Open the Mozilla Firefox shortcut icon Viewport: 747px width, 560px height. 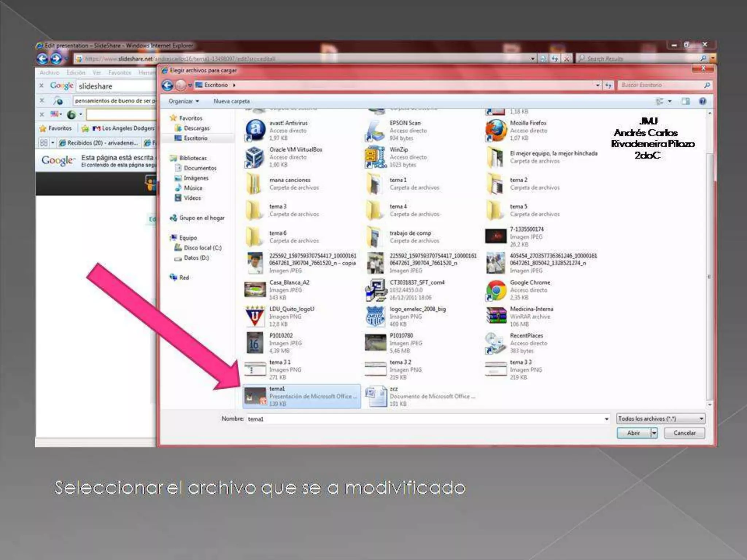496,131
